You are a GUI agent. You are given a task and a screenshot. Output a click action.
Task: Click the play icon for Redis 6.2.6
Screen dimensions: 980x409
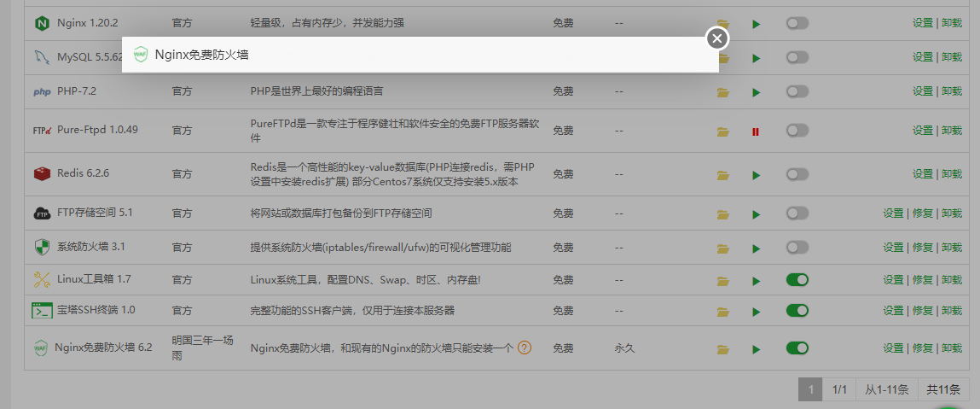click(x=757, y=176)
